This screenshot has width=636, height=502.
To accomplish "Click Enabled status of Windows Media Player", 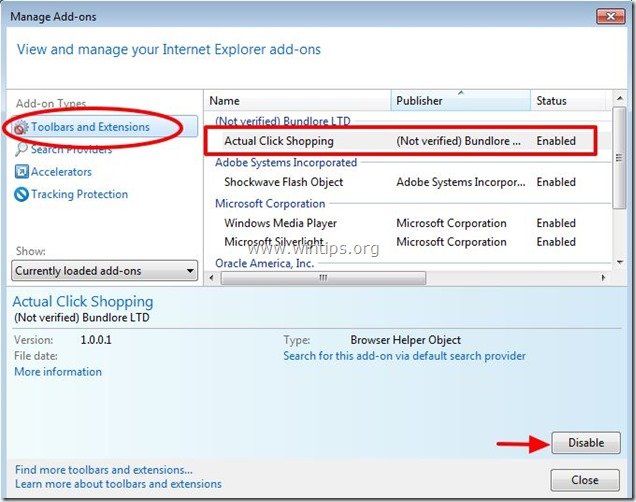I will click(556, 223).
